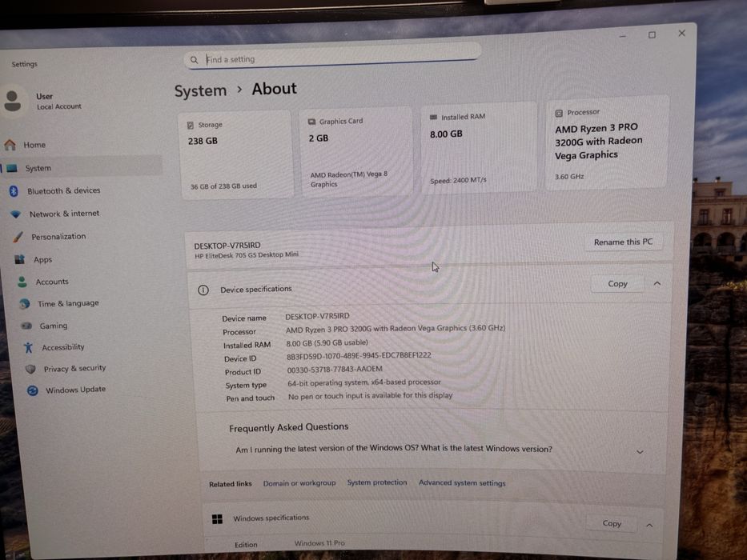The height and width of the screenshot is (560, 747).
Task: Open the Storage 238 GB card
Action: [x=236, y=154]
